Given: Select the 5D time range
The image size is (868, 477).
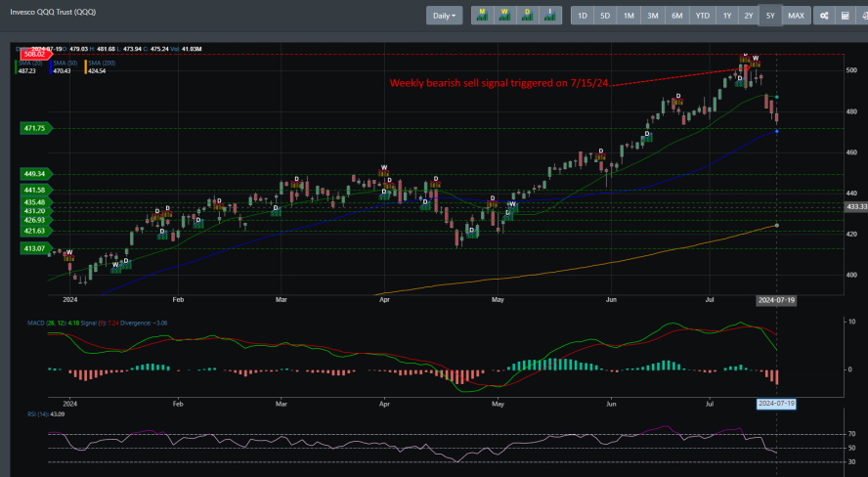Looking at the screenshot, I should coord(605,16).
